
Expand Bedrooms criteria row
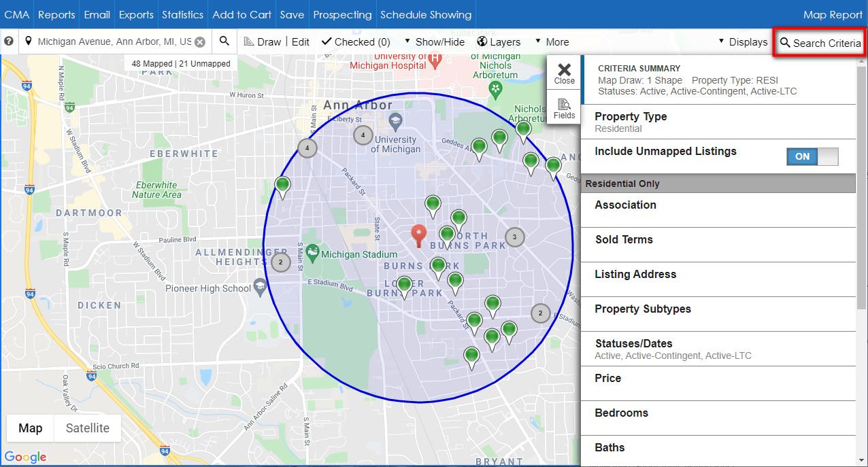click(x=718, y=418)
